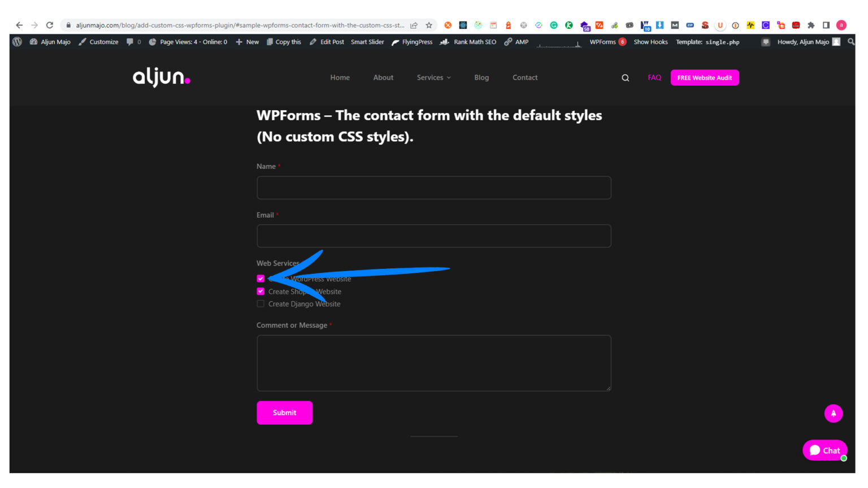
Task: Go to the Blog menu item
Action: [x=481, y=77]
